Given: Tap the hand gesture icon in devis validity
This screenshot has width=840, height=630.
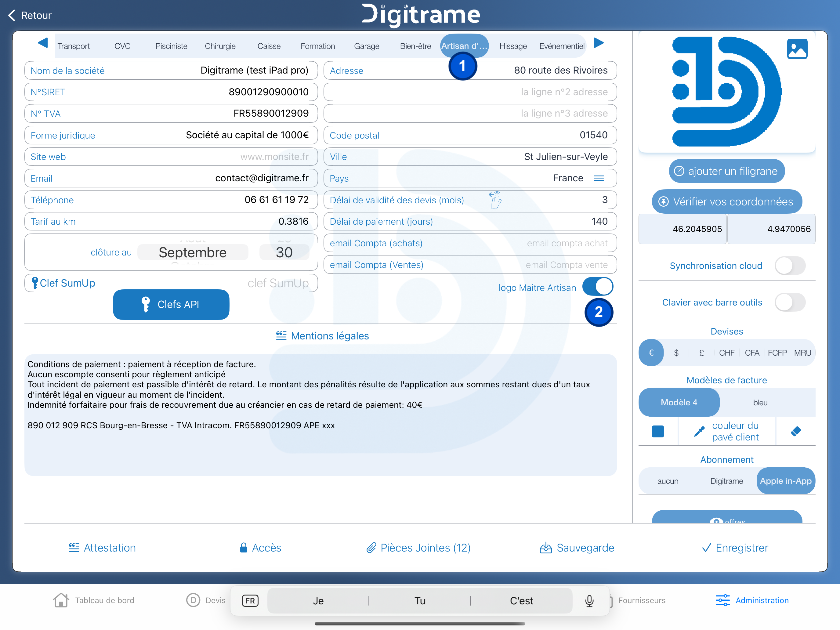Looking at the screenshot, I should point(495,200).
